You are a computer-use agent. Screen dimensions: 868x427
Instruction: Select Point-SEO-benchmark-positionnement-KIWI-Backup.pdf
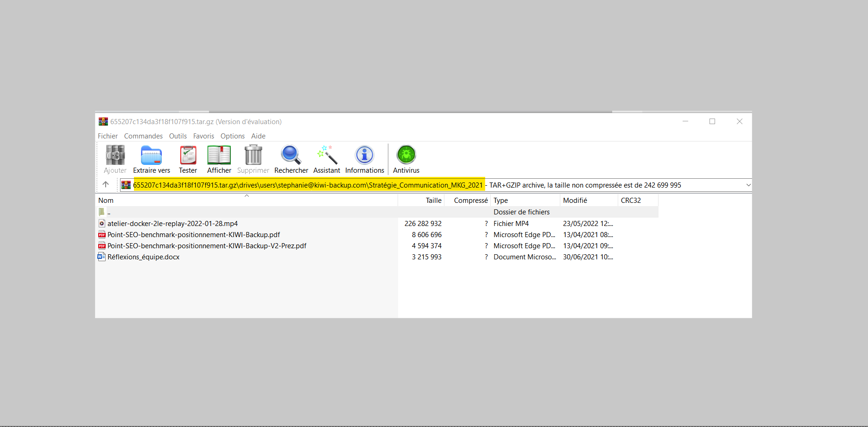tap(194, 235)
